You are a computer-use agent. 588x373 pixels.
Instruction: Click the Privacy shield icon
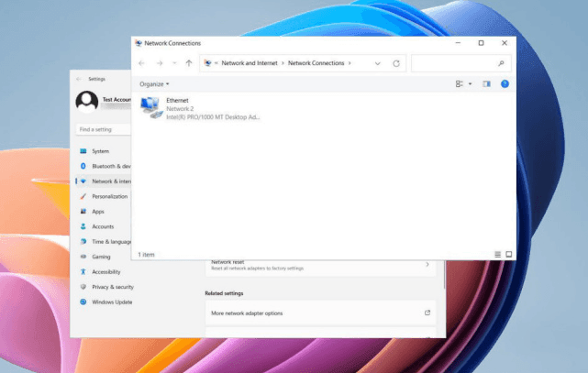pyautogui.click(x=83, y=287)
